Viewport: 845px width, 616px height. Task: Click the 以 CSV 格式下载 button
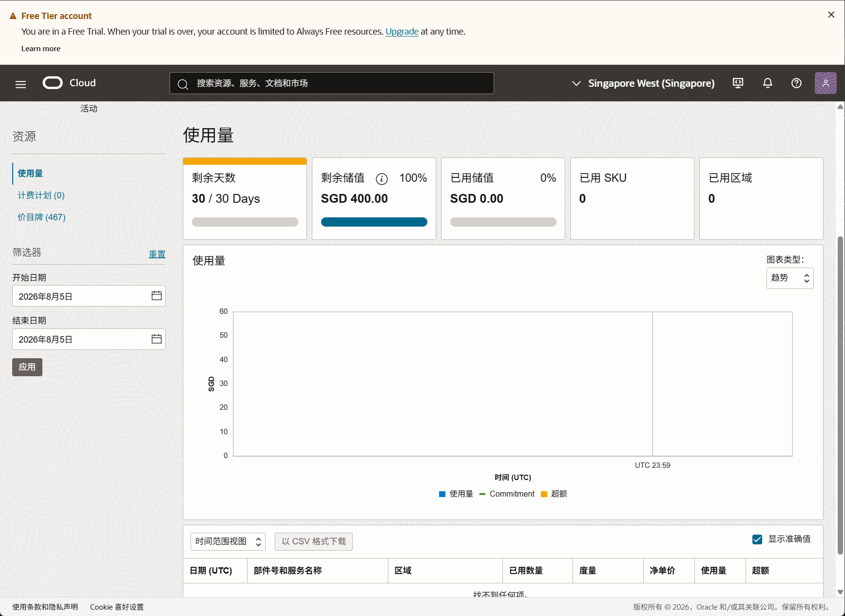(x=313, y=541)
